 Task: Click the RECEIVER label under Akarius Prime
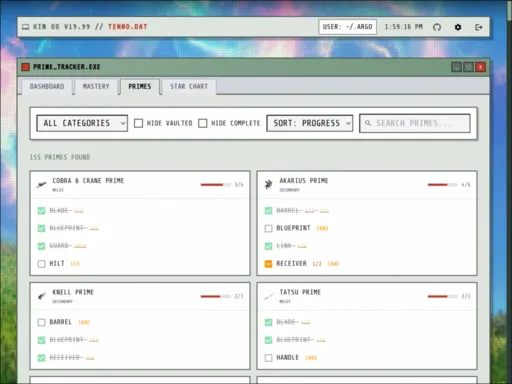(x=291, y=264)
